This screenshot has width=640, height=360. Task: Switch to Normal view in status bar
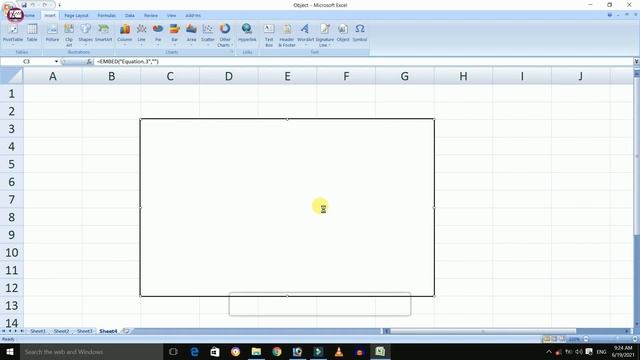tap(546, 339)
